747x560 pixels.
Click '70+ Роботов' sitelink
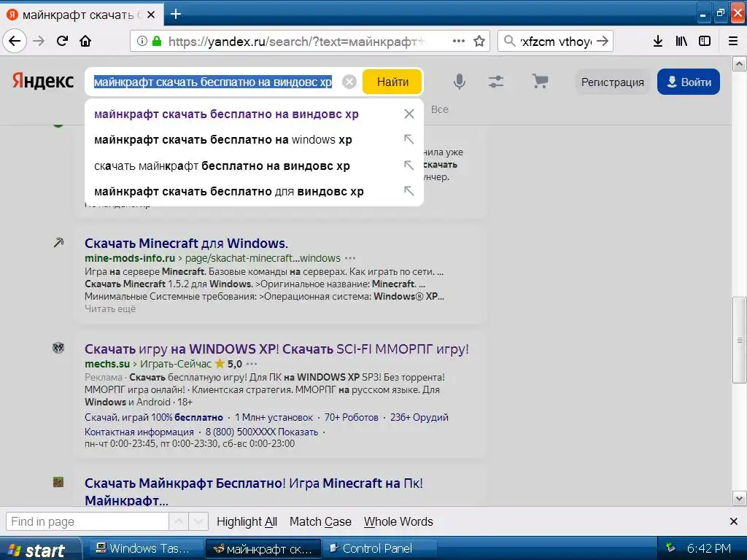[x=351, y=418]
